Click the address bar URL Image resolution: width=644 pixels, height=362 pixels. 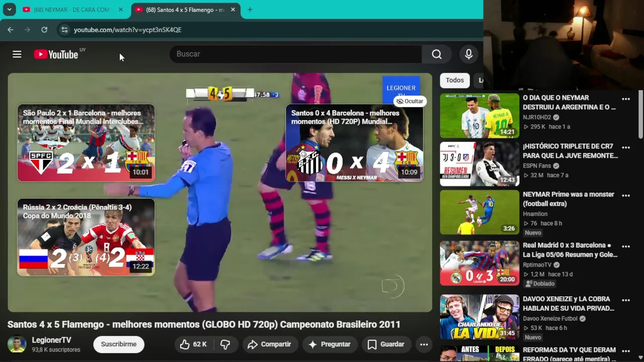[x=128, y=30]
